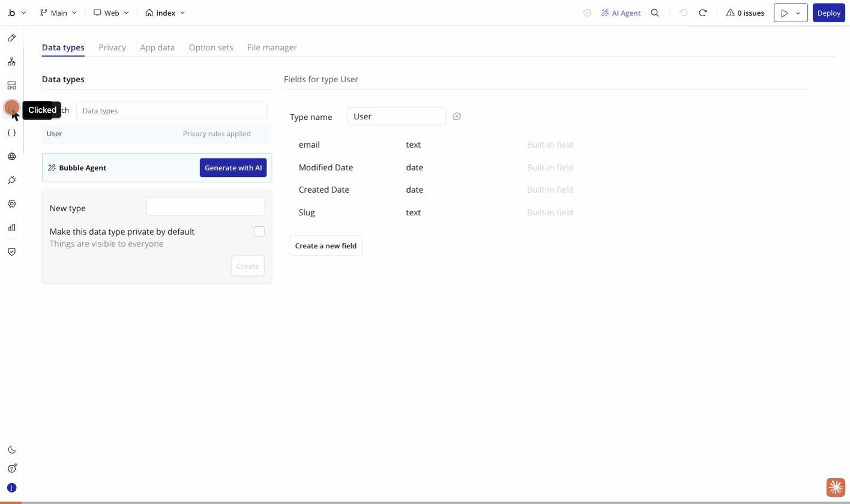The width and height of the screenshot is (850, 504).
Task: Click the user avatar icon
Action: tap(11, 488)
